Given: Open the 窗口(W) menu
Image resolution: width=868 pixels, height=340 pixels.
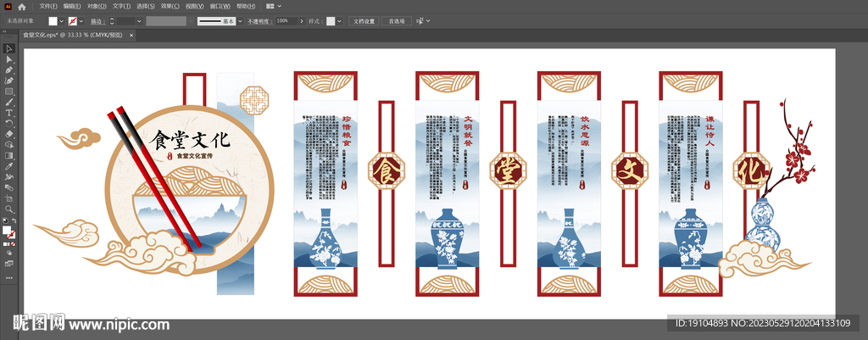Looking at the screenshot, I should tap(220, 6).
